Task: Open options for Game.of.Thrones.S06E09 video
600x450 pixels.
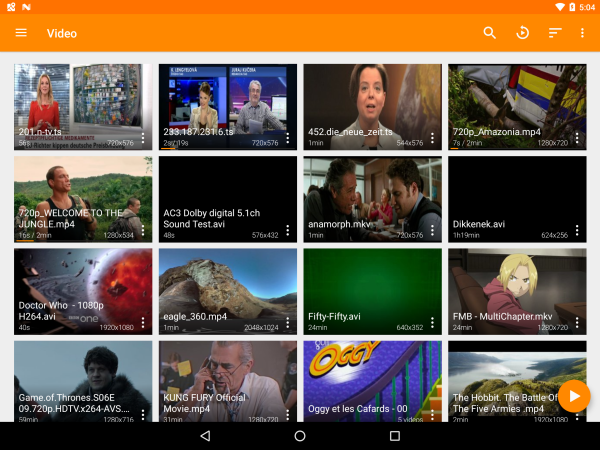Action: click(x=143, y=414)
